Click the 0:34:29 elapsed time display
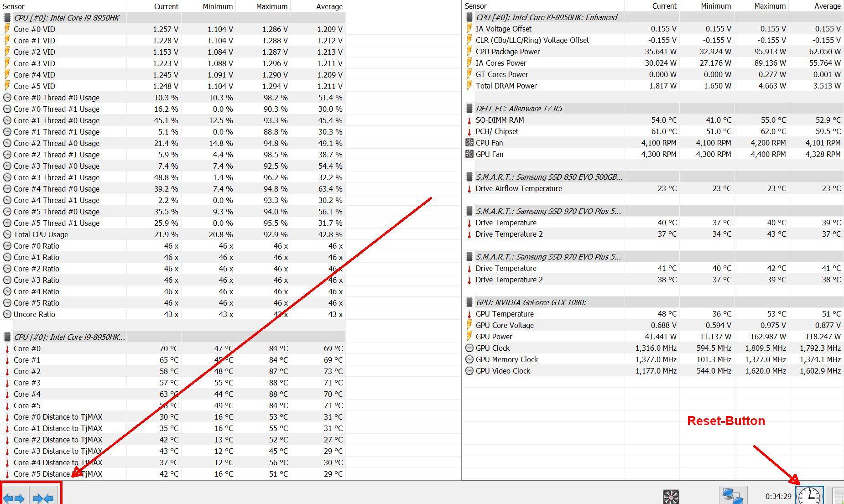Screen dimensions: 844x504 coord(778,496)
